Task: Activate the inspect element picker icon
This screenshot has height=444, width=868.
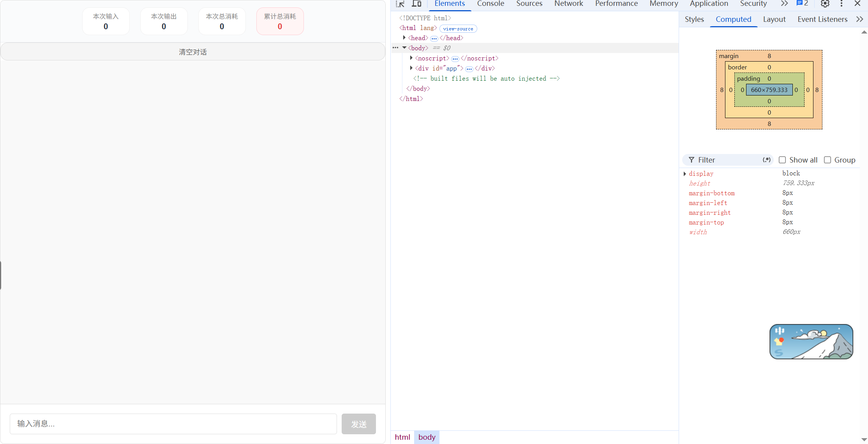Action: tap(400, 4)
